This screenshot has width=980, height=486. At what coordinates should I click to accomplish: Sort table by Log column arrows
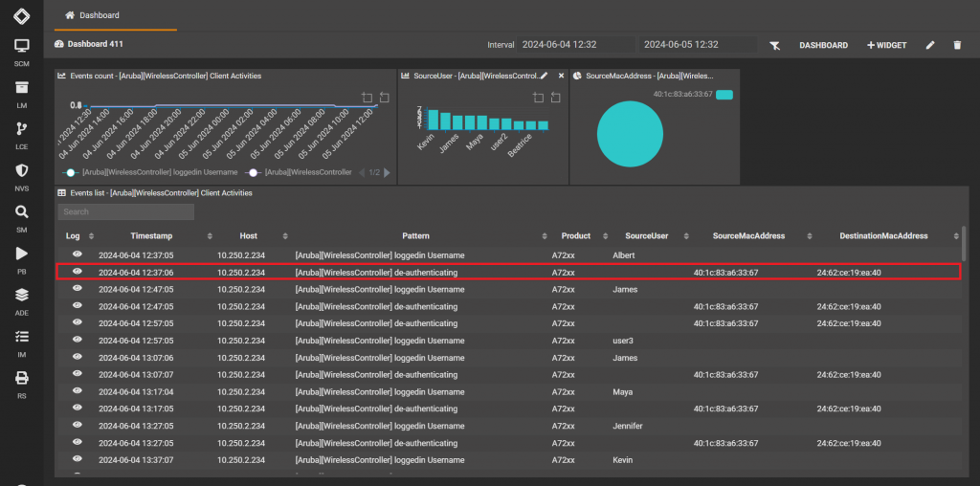point(91,236)
